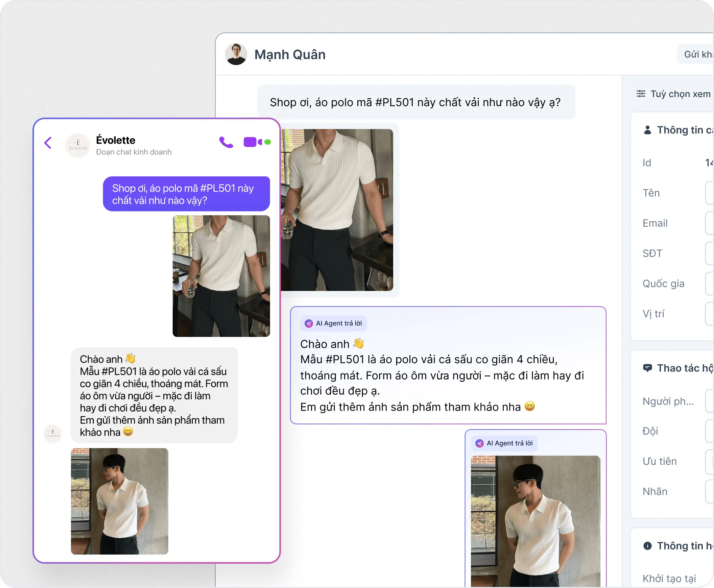Click the Đoạn chat kinh doanh subtitle
Screen dimensions: 714x588
click(134, 152)
